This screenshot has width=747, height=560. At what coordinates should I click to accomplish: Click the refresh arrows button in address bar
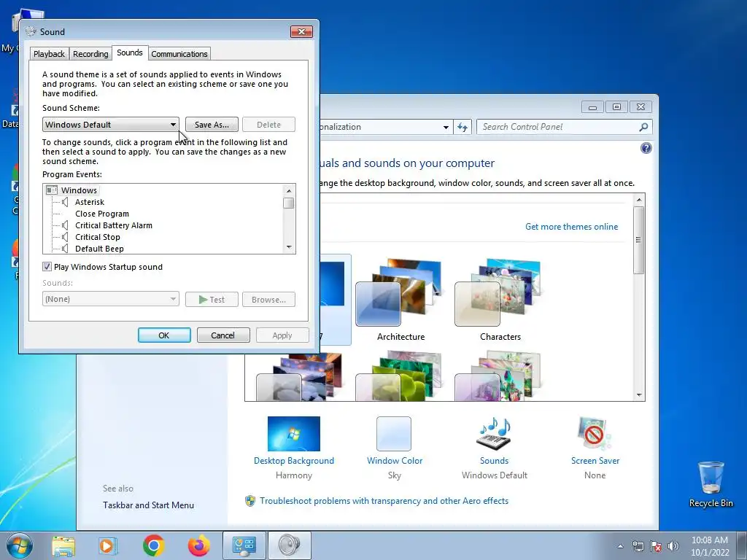tap(462, 127)
